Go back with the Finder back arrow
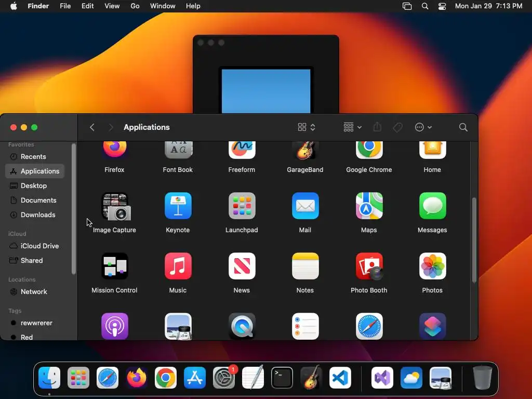Screen dimensions: 532x399 (92, 127)
